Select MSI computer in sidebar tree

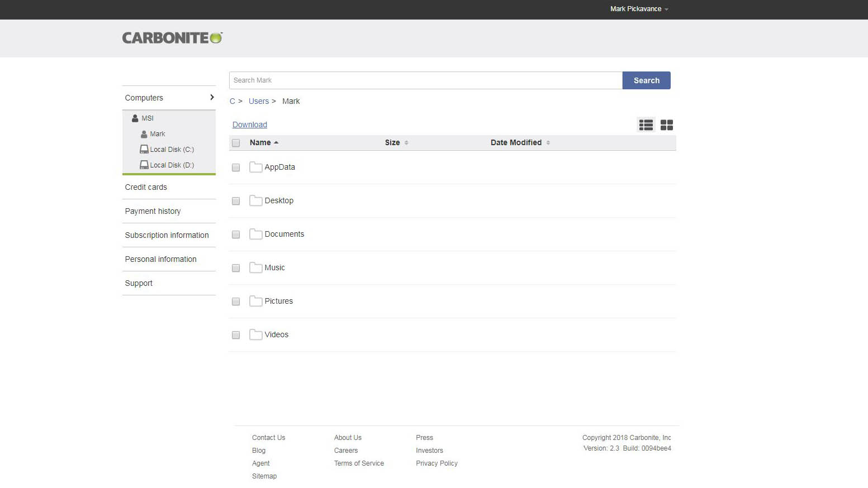(148, 118)
